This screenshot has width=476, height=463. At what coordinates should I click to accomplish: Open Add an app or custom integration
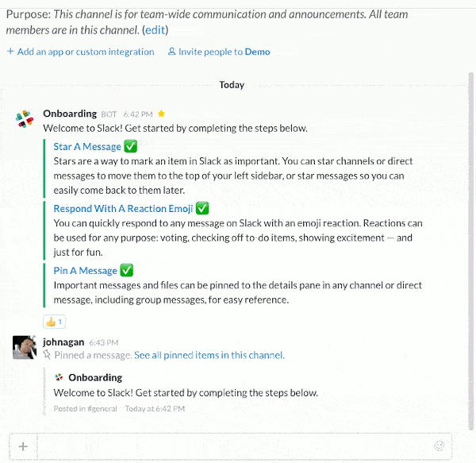tap(86, 52)
